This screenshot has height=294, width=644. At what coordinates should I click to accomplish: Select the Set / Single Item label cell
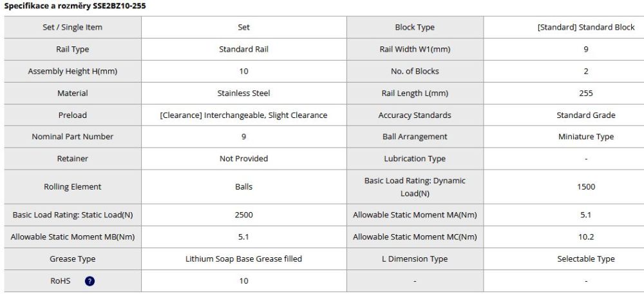72,28
